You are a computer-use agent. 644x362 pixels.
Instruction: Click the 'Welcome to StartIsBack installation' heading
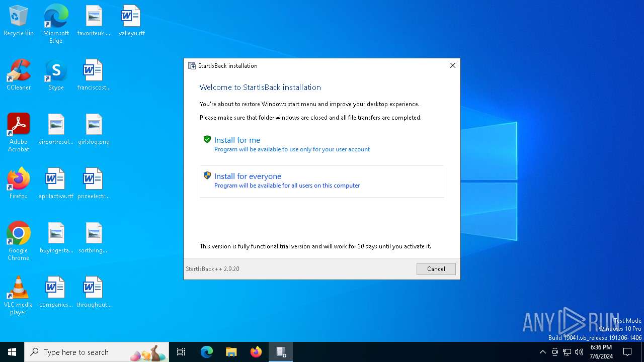(260, 87)
